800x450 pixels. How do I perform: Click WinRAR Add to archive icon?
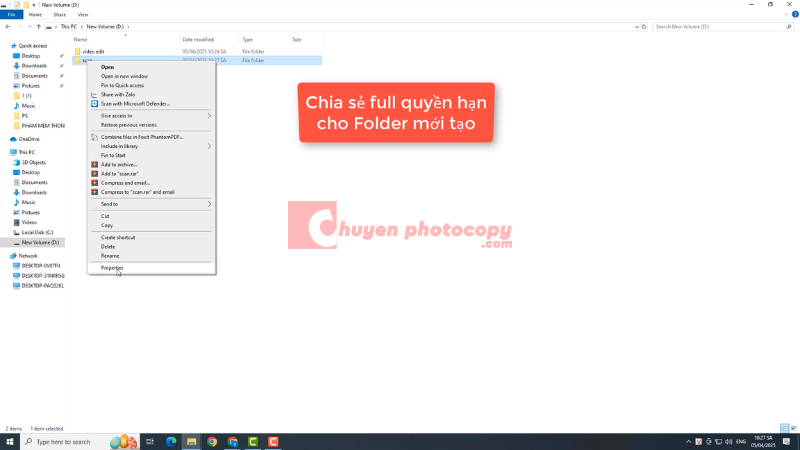pos(94,164)
